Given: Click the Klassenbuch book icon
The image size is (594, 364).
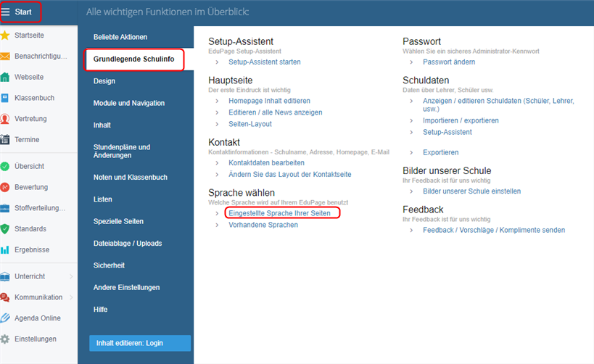Looking at the screenshot, I should (x=5, y=98).
